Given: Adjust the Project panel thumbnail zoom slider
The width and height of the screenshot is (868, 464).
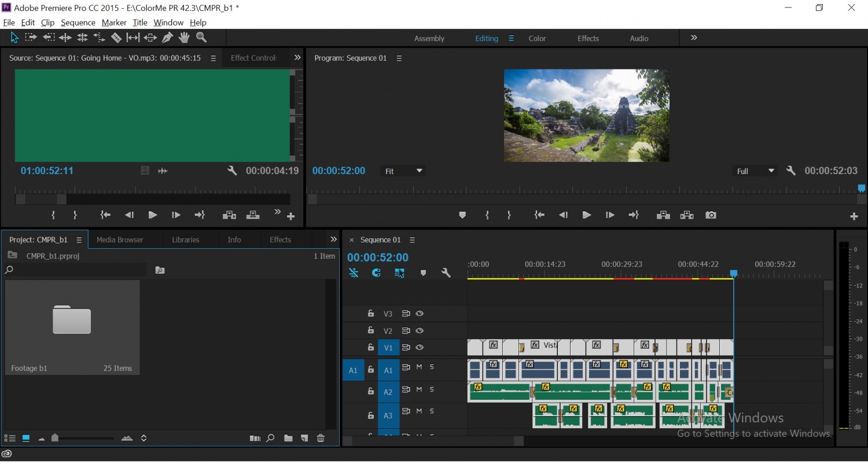Looking at the screenshot, I should coord(55,438).
